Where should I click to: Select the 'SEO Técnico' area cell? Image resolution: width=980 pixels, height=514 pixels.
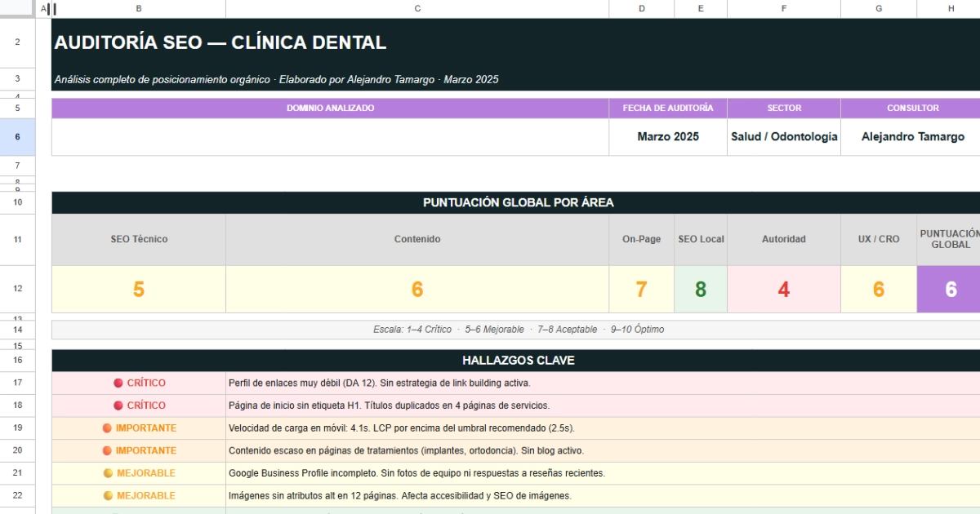point(139,239)
